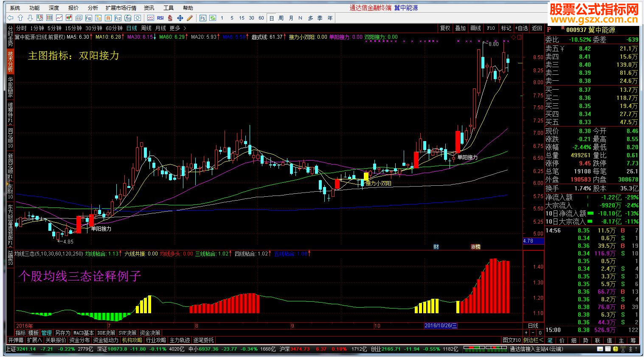The height and width of the screenshot is (357, 644).
Task: Open the 另存为 save-as template option
Action: coord(62,333)
